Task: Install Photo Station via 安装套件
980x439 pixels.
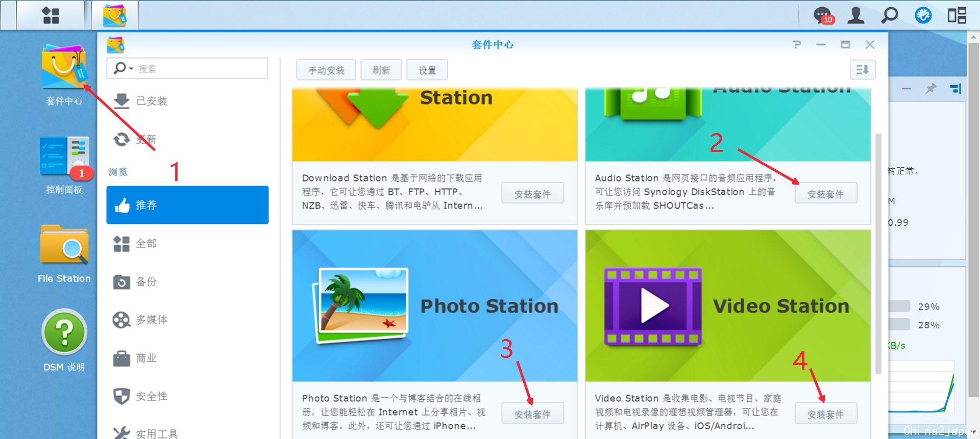Action: coord(532,414)
